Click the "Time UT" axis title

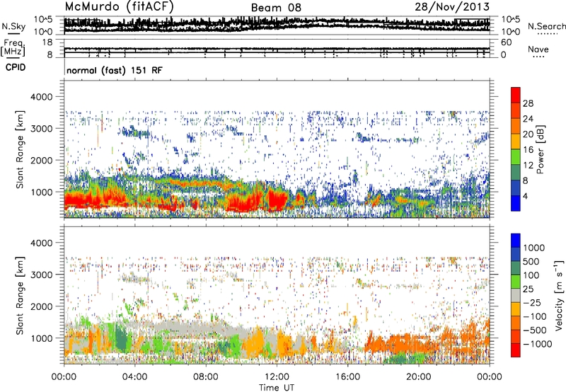coord(277,388)
